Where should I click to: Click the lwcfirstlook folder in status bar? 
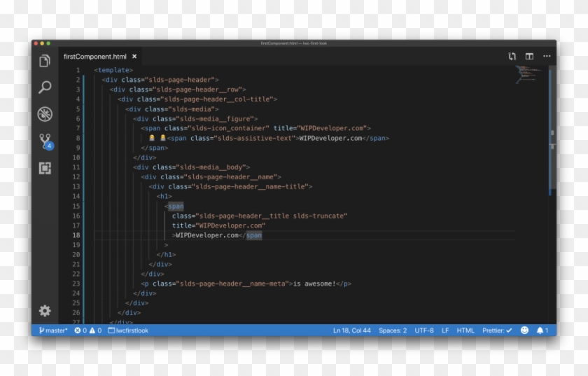click(128, 330)
